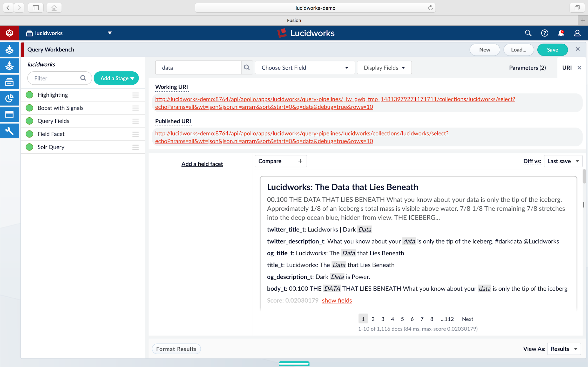Screen dimensions: 588x367
Task: Open the App Studio window icon
Action: tap(9, 115)
